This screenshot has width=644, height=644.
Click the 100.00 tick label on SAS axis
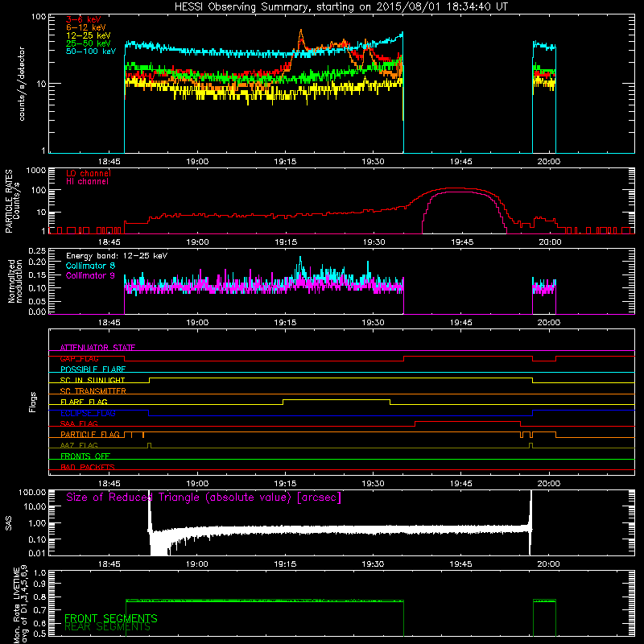click(x=32, y=492)
